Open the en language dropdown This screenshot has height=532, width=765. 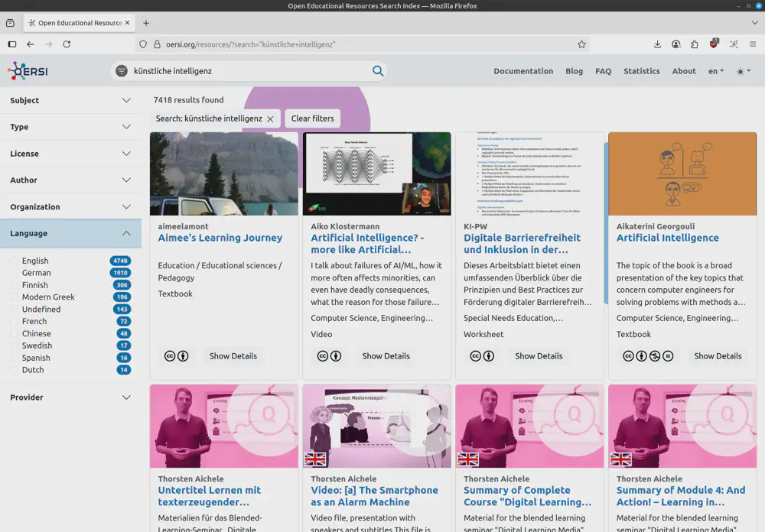(x=716, y=70)
